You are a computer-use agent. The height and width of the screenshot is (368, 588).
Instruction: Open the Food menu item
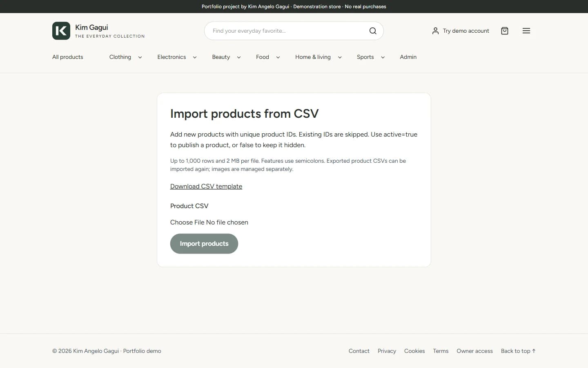263,57
